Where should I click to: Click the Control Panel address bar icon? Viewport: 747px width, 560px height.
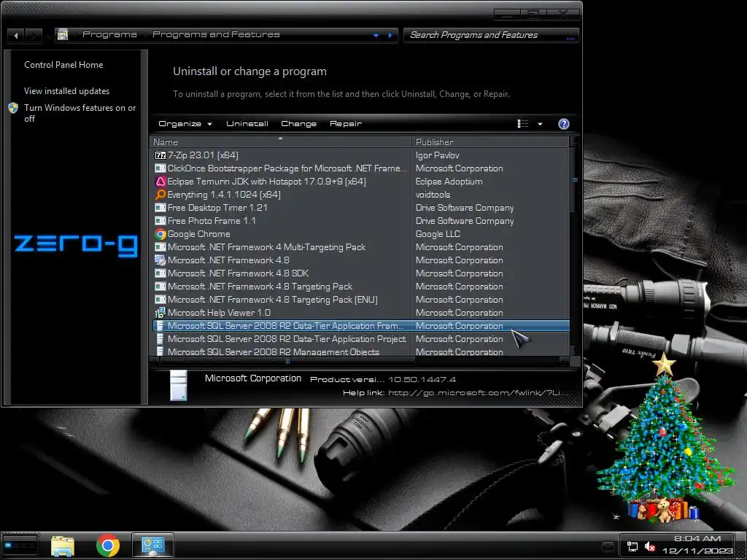click(x=63, y=34)
